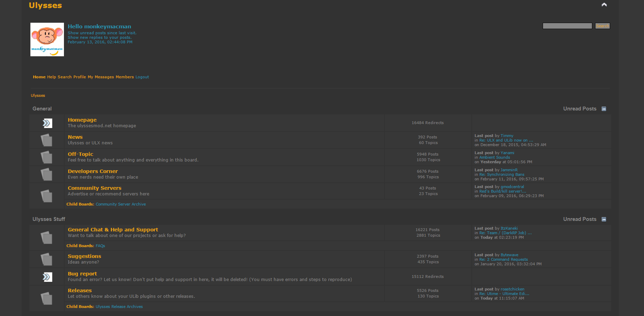
Task: Click the Releases board folder icon
Action: 47,298
